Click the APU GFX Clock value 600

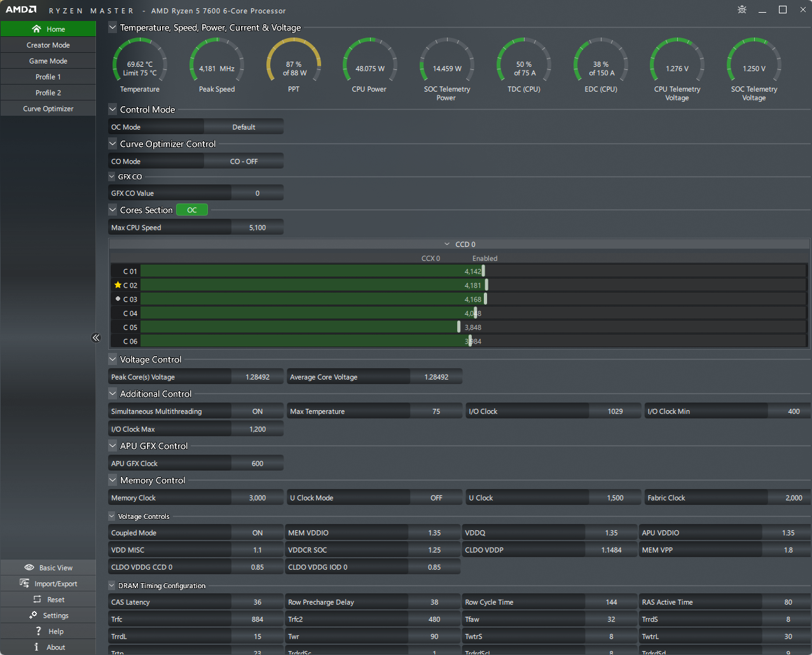pyautogui.click(x=258, y=464)
